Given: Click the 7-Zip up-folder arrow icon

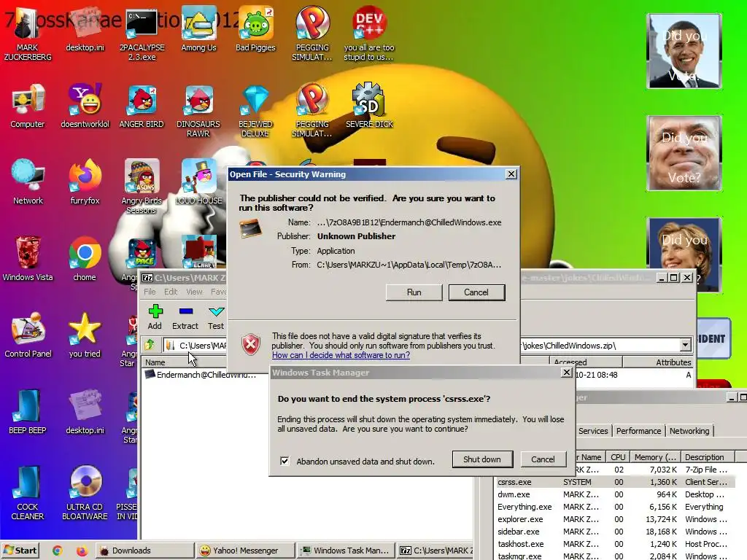Looking at the screenshot, I should (150, 344).
